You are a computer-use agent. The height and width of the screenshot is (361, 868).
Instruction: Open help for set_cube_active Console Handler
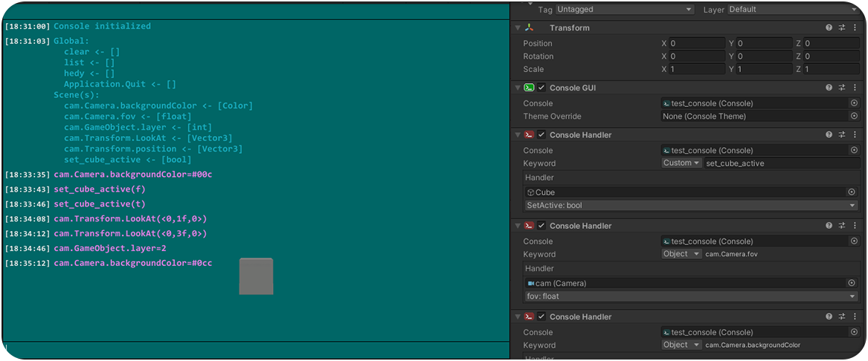pos(829,134)
